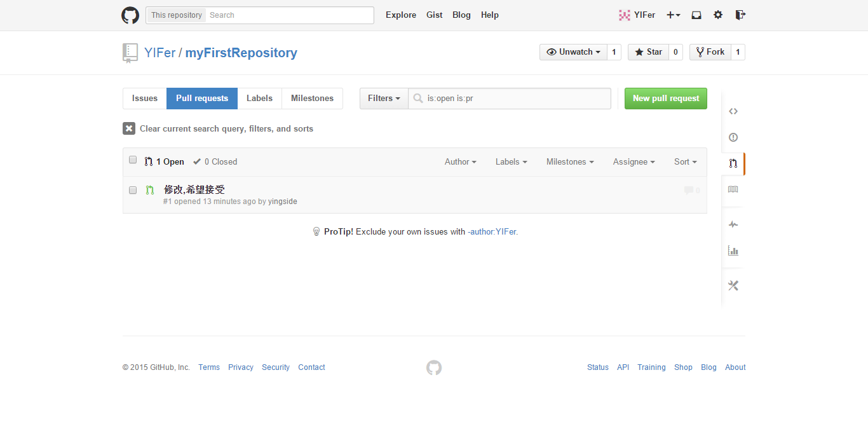Open the Privacy footer link
Viewport: 868px width, 424px height.
241,367
